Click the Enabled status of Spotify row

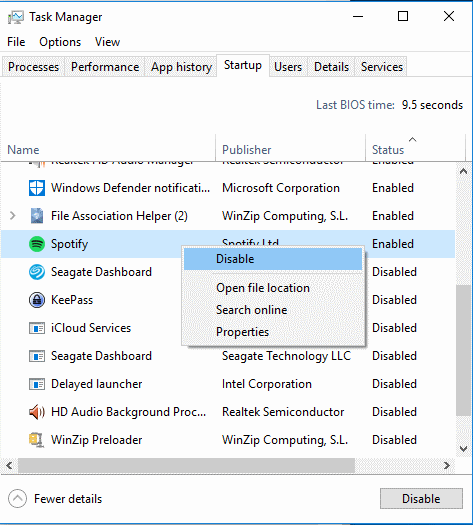click(393, 244)
